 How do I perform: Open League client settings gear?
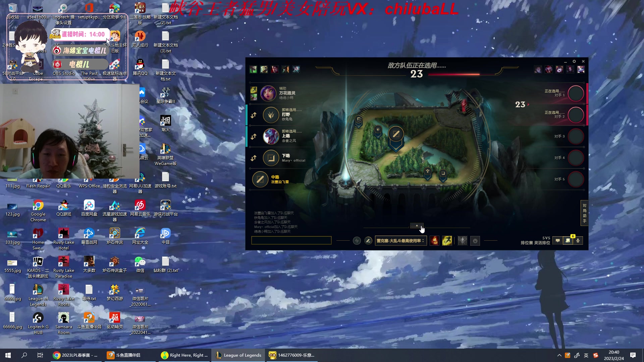[x=574, y=61]
